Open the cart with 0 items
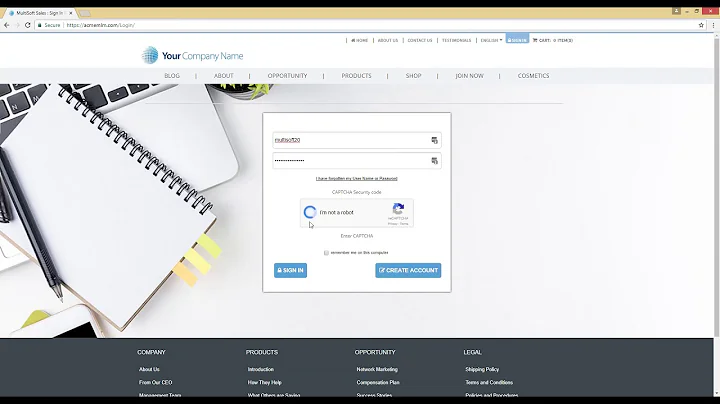 553,40
